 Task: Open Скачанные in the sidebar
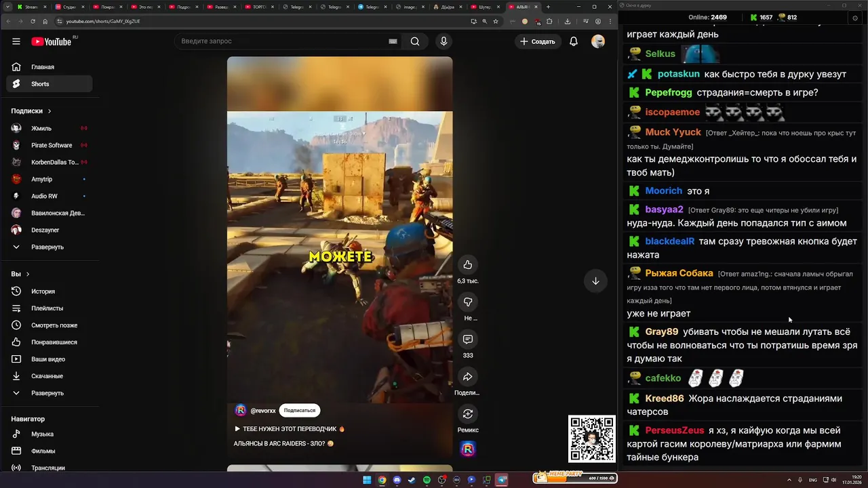tap(49, 376)
